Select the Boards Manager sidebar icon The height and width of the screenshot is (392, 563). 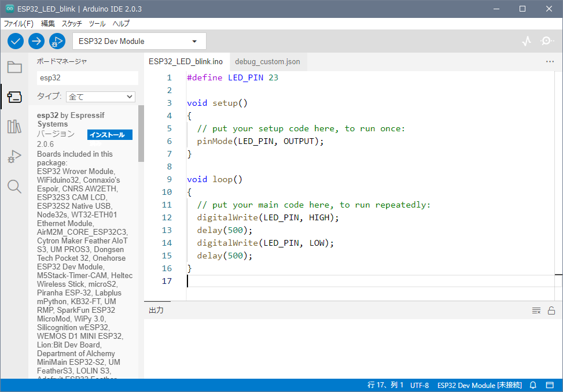(14, 97)
